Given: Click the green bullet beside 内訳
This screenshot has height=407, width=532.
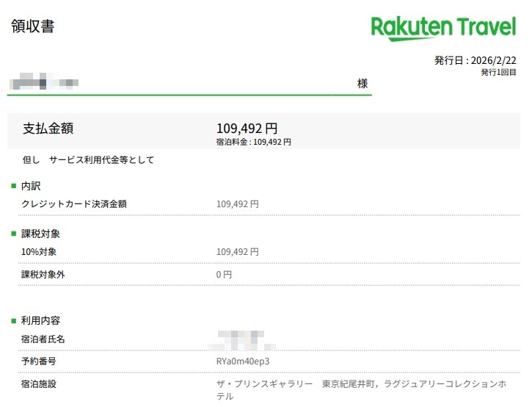Looking at the screenshot, I should point(12,187).
